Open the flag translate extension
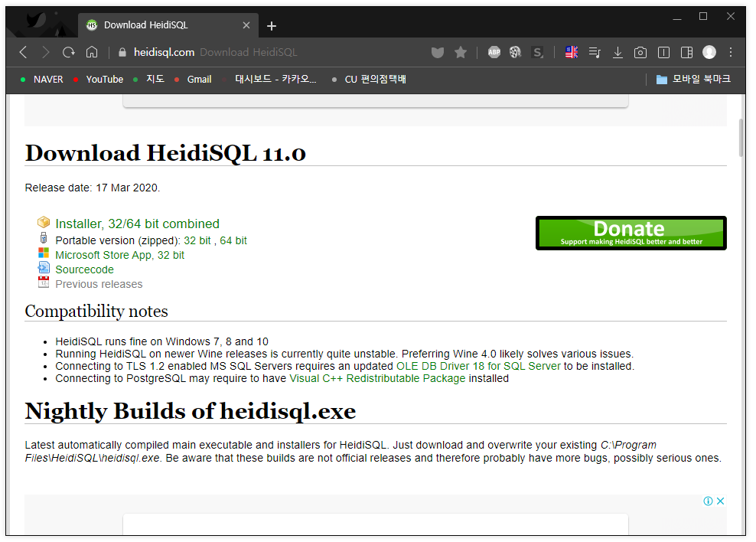756x542 pixels. click(x=572, y=52)
